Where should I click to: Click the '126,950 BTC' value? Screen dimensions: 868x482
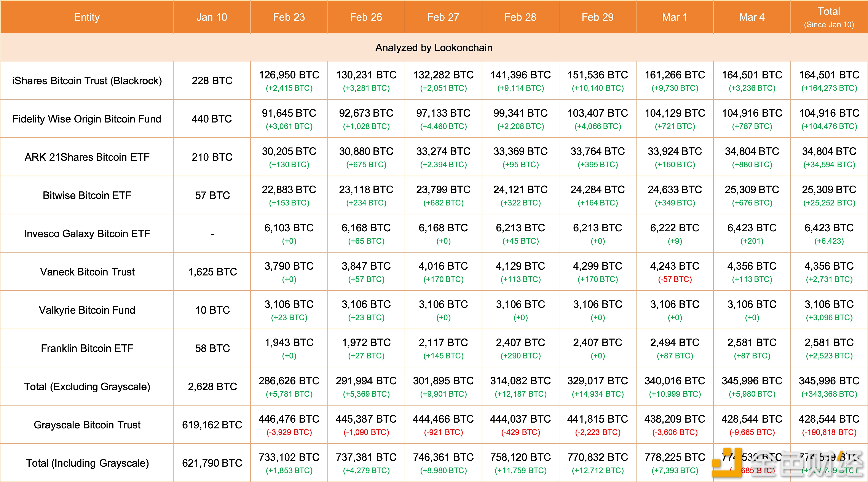pos(289,75)
